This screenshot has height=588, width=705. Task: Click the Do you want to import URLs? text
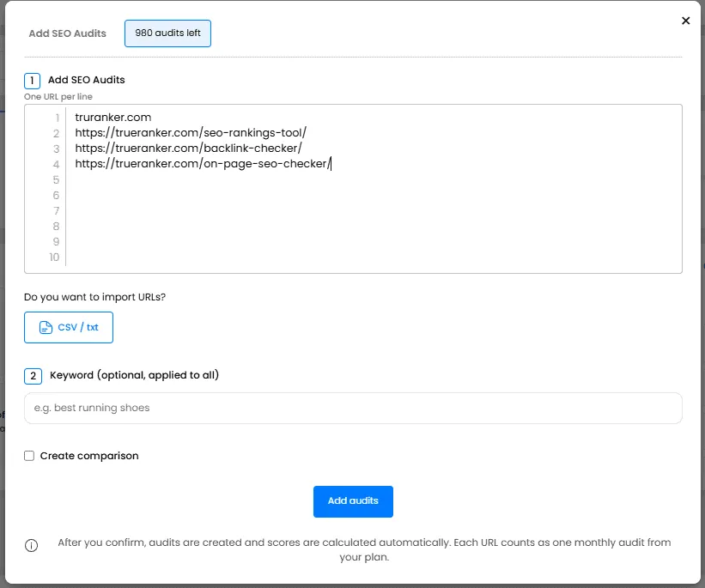coord(94,297)
